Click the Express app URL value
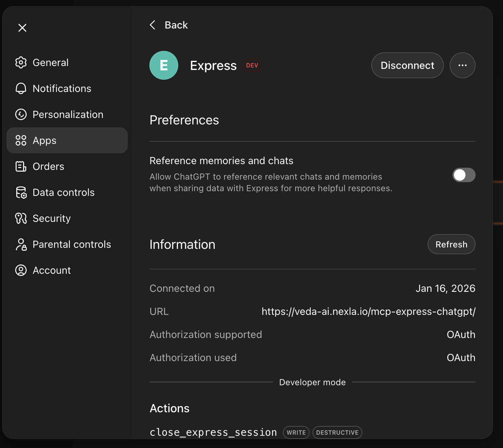 point(368,311)
